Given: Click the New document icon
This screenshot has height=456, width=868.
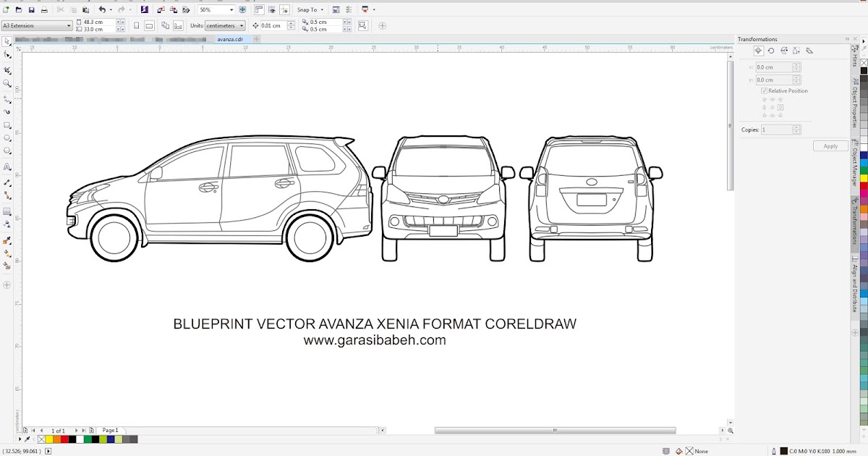Looking at the screenshot, I should [x=7, y=10].
